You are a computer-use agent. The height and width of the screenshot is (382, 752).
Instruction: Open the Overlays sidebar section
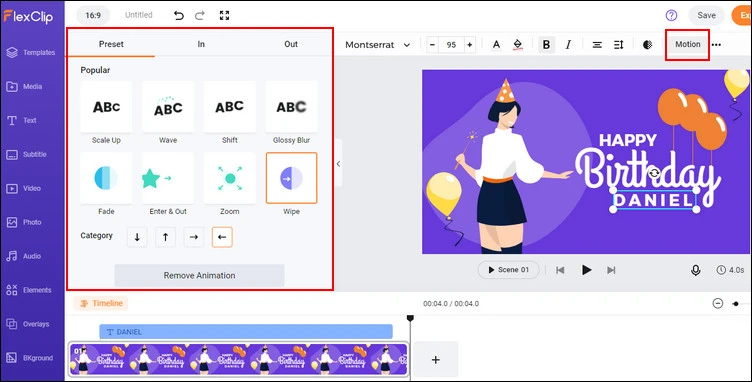coord(28,324)
